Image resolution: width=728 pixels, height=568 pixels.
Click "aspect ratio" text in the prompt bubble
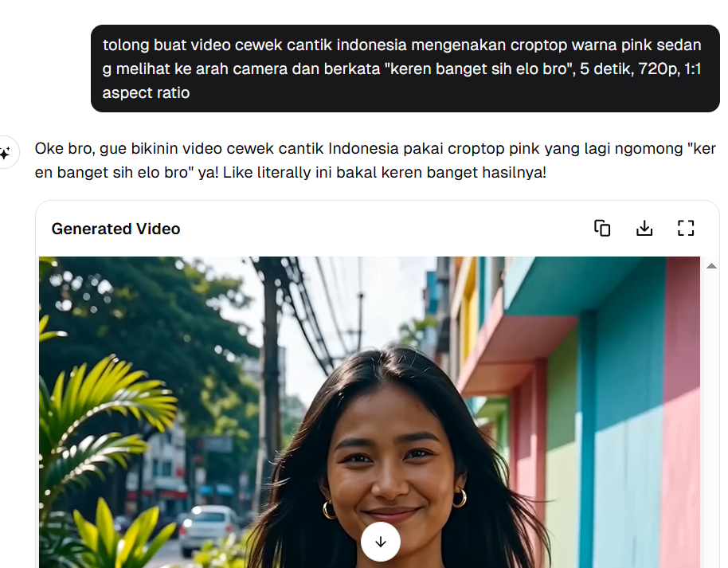(x=146, y=92)
